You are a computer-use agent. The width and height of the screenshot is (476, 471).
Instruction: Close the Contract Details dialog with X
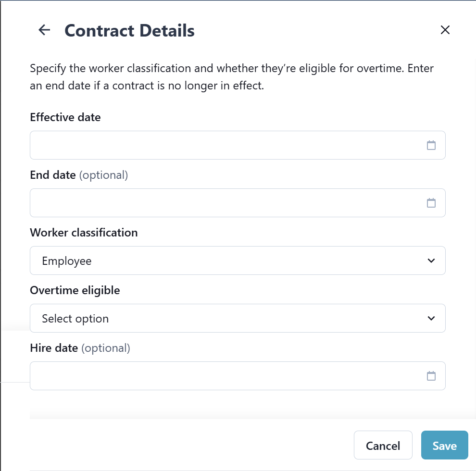click(x=445, y=30)
